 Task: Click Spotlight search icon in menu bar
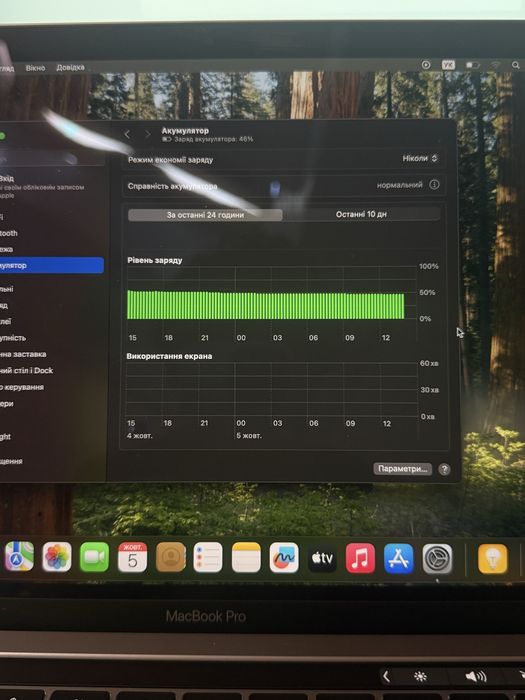(x=516, y=65)
